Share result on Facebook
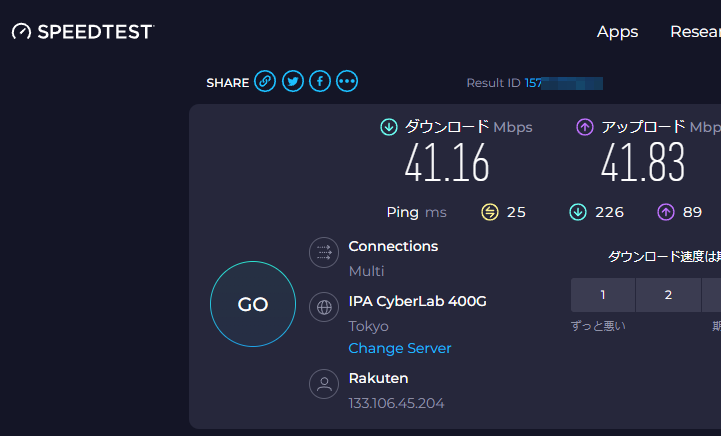 tap(320, 81)
